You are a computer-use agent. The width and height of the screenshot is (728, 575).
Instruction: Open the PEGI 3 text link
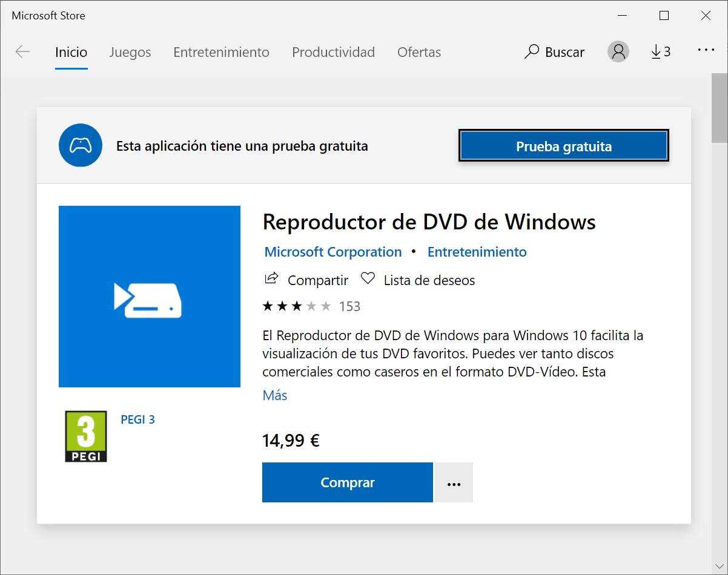coord(138,419)
